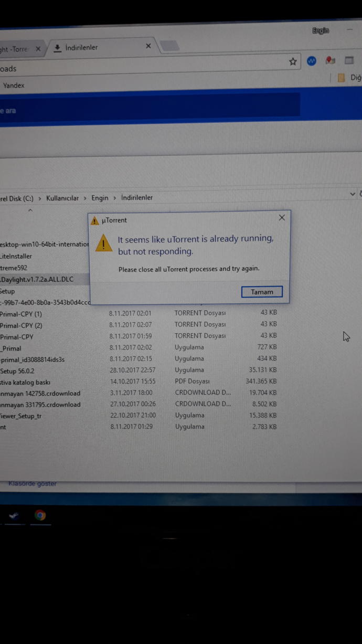Image resolution: width=362 pixels, height=644 pixels.
Task: Click the 341.365 KB size cell
Action: pos(261,381)
